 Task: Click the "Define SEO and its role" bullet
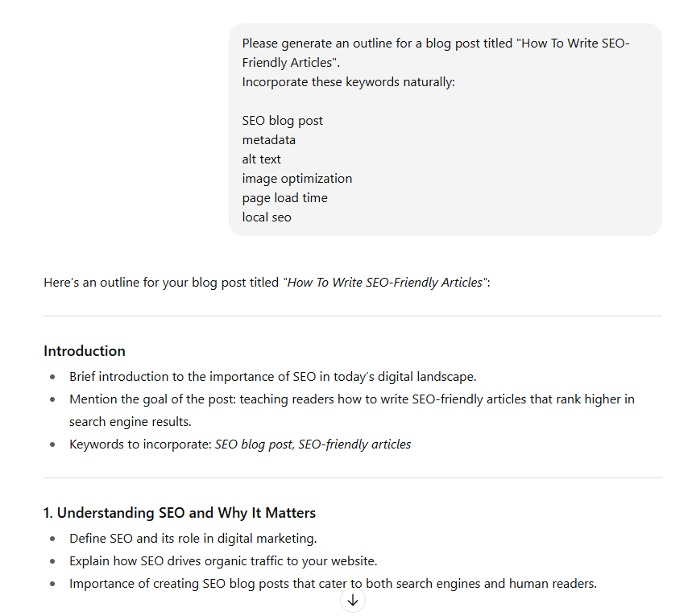tap(193, 539)
